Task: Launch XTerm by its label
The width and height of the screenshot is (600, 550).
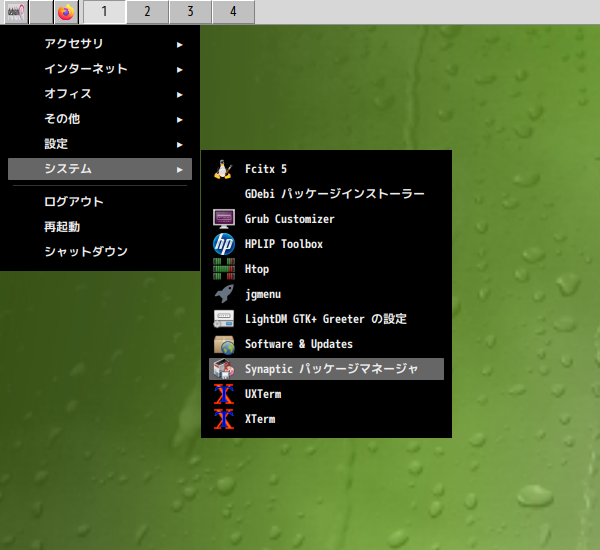Action: pos(260,419)
